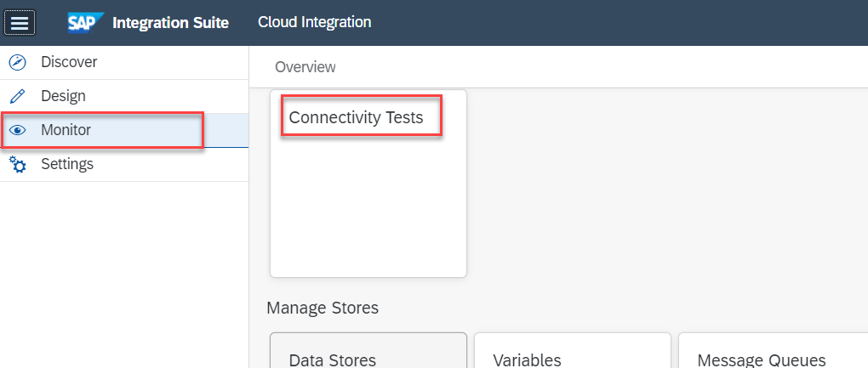Open the Connectivity Tests tile title
Image resolution: width=868 pixels, height=368 pixels.
(x=356, y=117)
